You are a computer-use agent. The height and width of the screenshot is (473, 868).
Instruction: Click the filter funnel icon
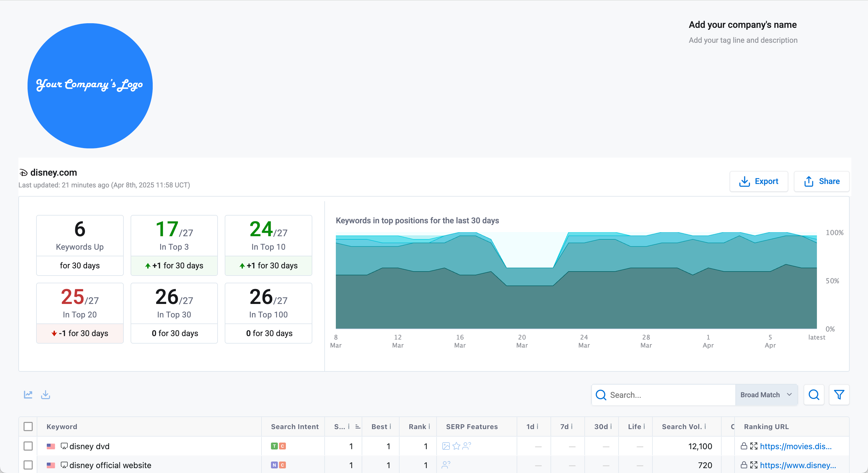[839, 395]
